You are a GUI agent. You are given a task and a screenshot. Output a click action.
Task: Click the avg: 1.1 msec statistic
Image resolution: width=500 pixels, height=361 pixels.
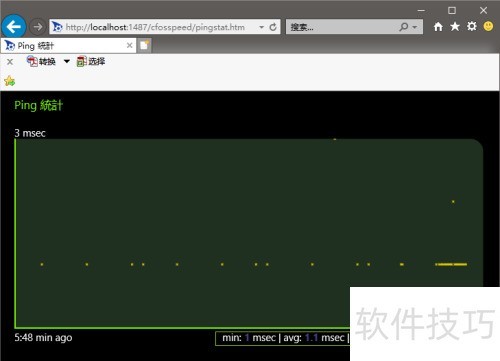[x=314, y=338]
